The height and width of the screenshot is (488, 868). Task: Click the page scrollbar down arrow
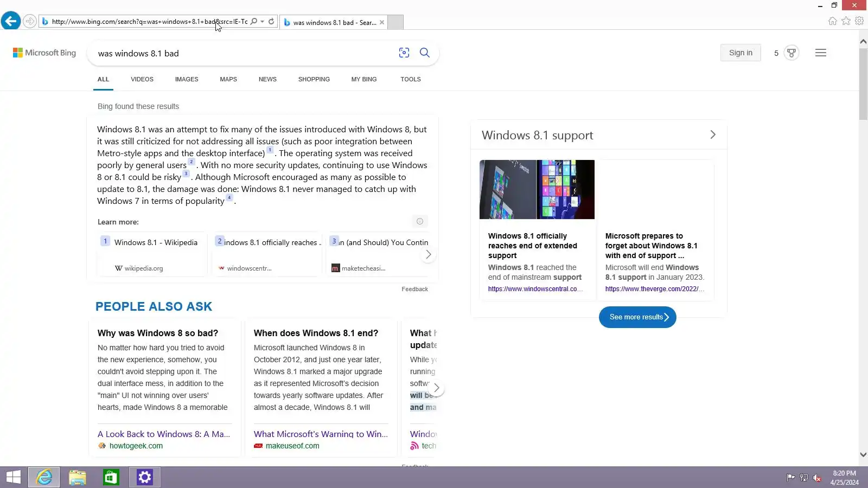point(863,455)
